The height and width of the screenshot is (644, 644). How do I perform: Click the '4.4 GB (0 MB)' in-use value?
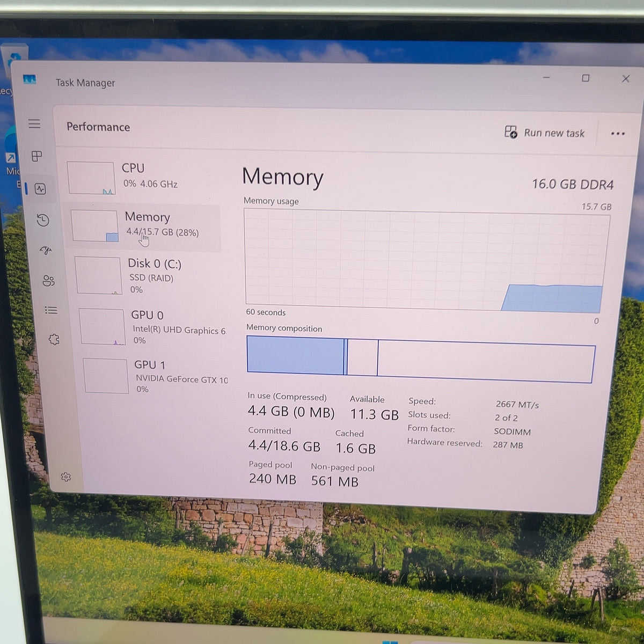coord(291,412)
